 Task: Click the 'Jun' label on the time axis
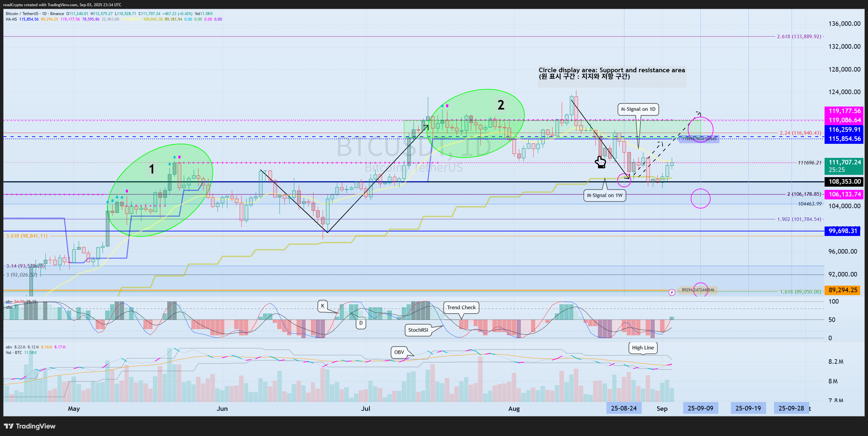pos(222,408)
